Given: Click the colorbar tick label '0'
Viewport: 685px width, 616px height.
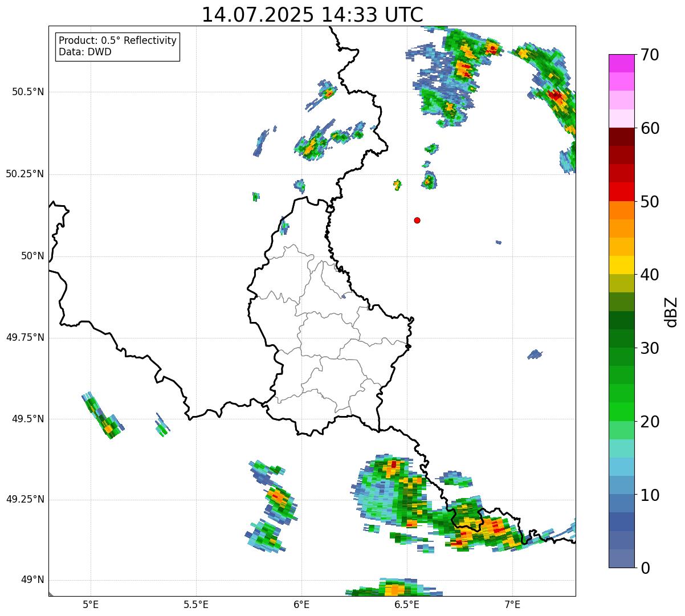Looking at the screenshot, I should point(645,568).
